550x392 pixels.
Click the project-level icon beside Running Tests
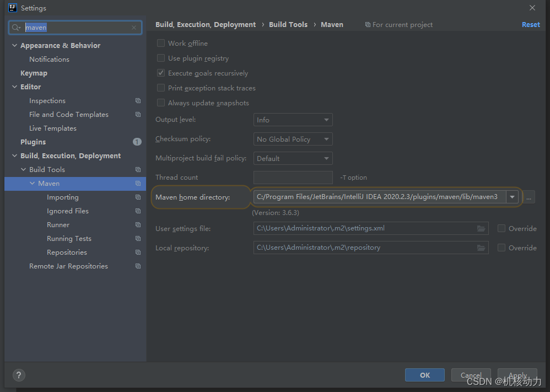[x=138, y=239]
